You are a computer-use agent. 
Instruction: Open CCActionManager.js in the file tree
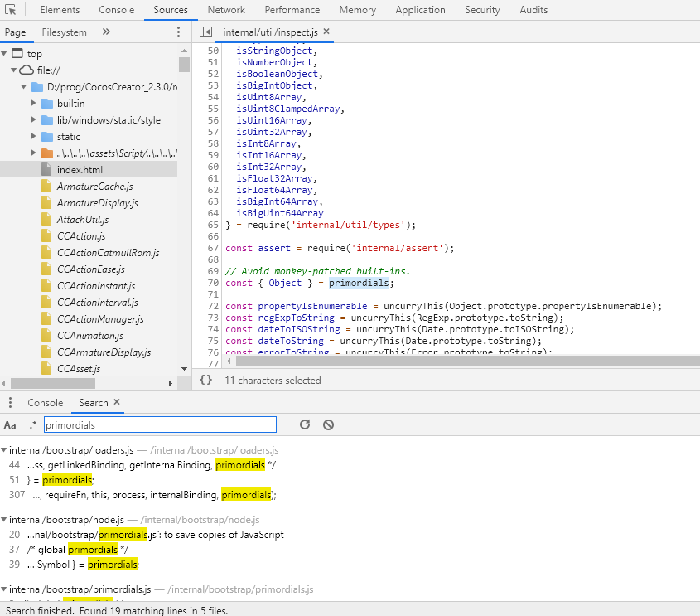click(100, 319)
